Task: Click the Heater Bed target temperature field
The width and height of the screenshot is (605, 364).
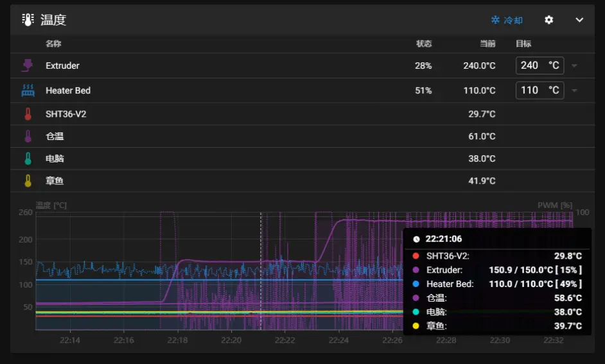Action: point(532,91)
